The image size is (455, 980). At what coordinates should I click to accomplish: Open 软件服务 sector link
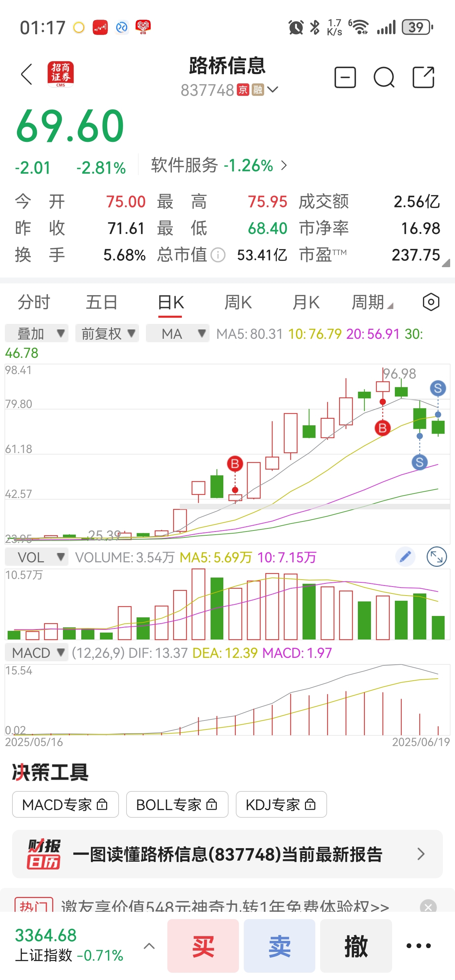219,165
